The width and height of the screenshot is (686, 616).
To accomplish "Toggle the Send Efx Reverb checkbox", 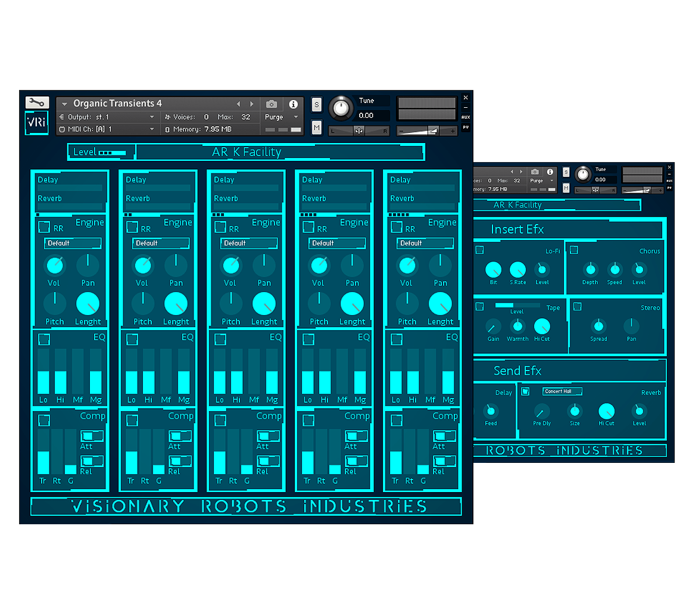I will point(525,391).
